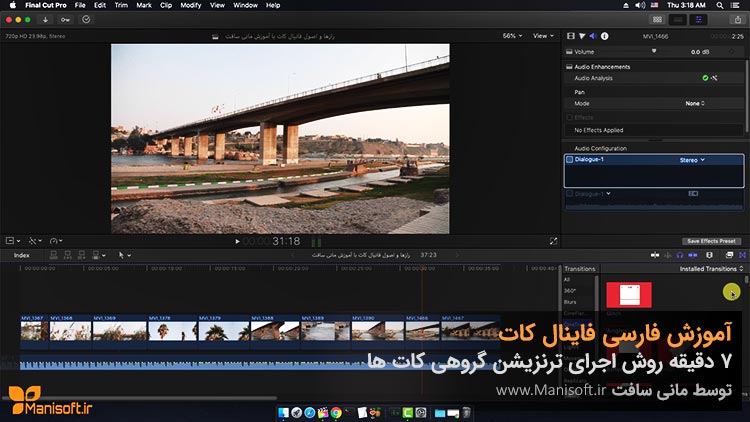
Task: Add a Volume keyframe diamond
Action: click(732, 52)
